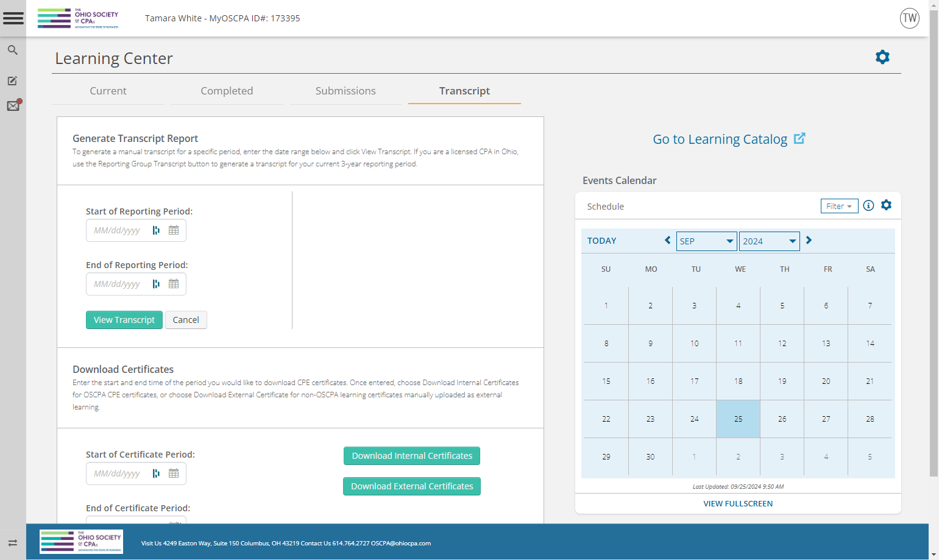The width and height of the screenshot is (939, 560).
Task: Select September 12 in the calendar
Action: point(782,344)
